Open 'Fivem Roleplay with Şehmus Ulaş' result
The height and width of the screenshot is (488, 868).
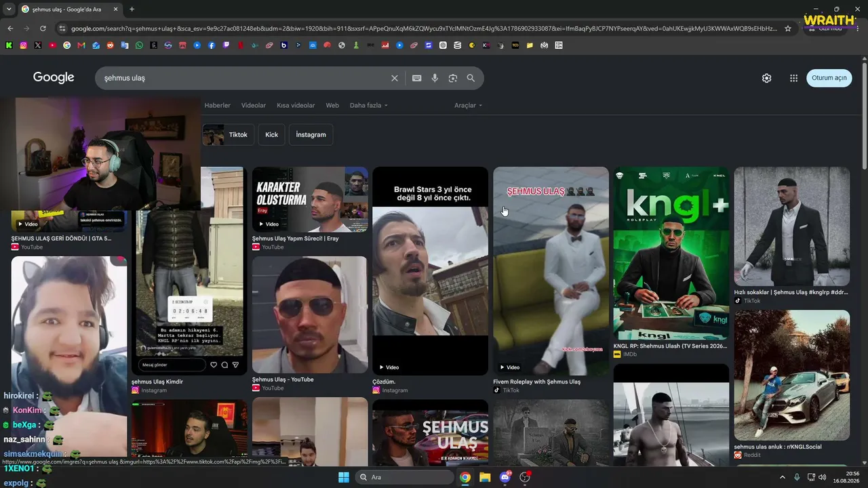point(537,382)
